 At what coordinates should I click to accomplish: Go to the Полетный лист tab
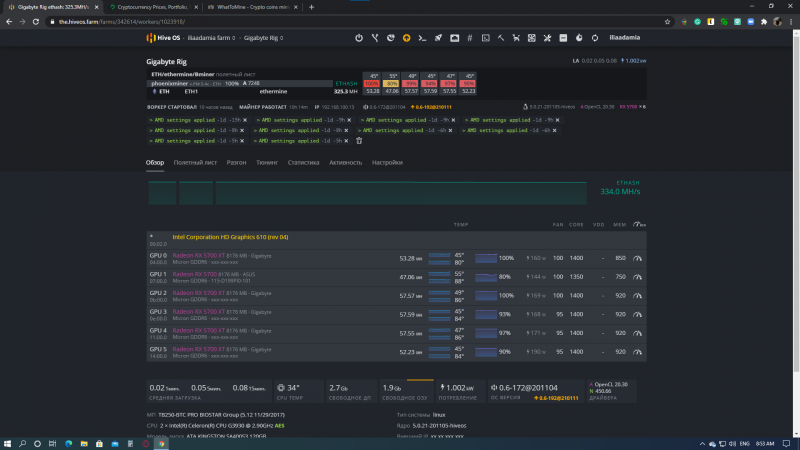[195, 162]
